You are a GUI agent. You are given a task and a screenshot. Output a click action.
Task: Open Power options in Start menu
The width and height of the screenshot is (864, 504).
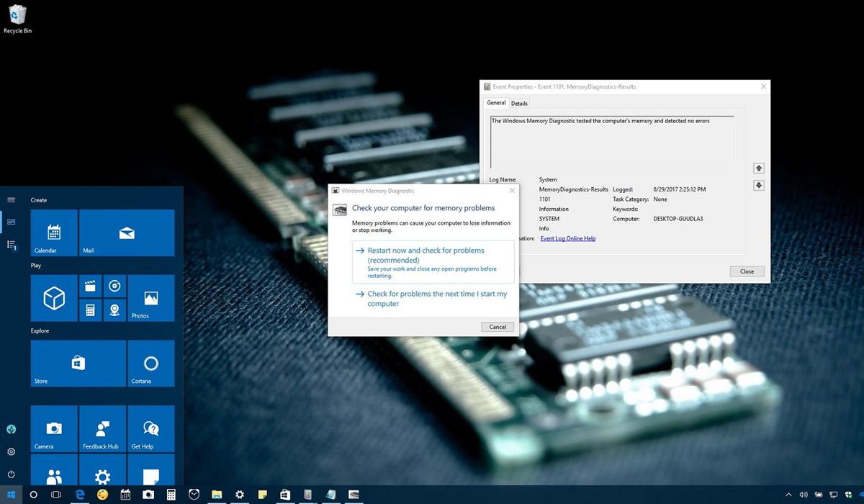tap(11, 474)
